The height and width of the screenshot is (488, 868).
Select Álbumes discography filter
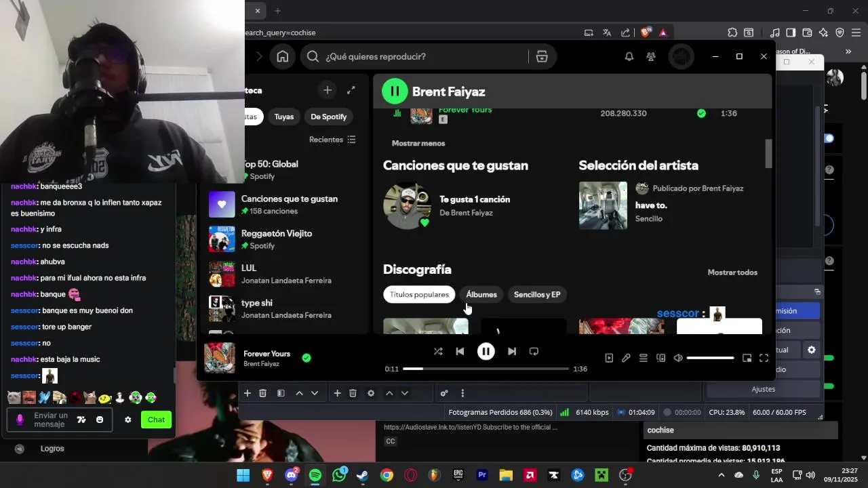(481, 295)
